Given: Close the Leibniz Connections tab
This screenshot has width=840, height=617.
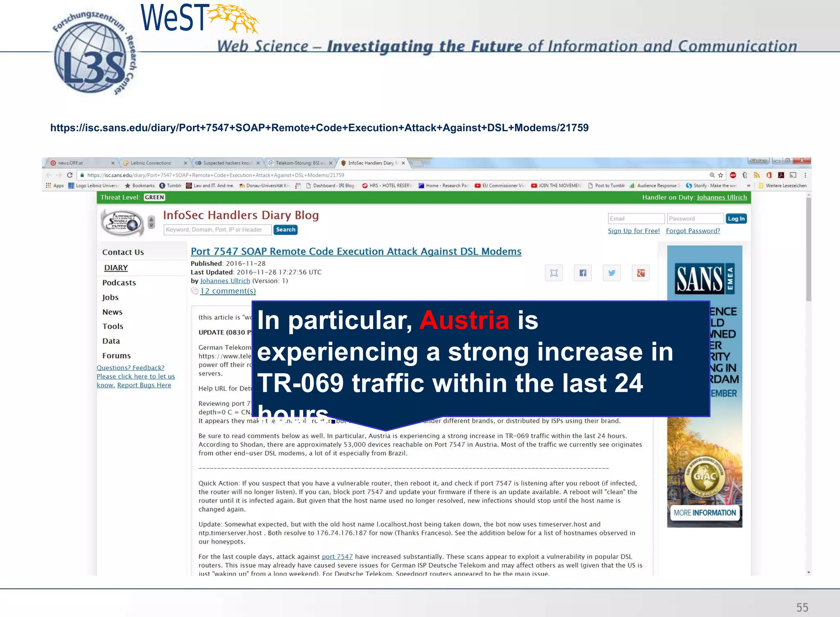Looking at the screenshot, I should [185, 163].
